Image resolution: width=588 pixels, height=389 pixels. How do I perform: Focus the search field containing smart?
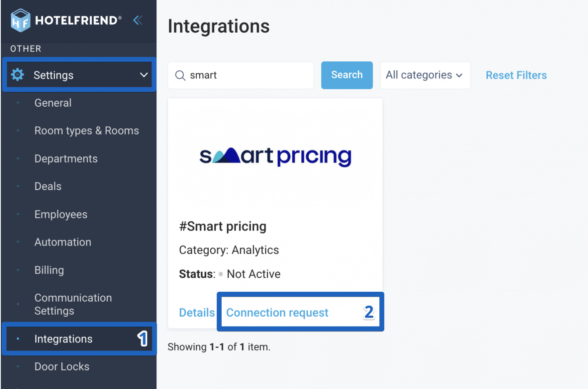point(241,75)
